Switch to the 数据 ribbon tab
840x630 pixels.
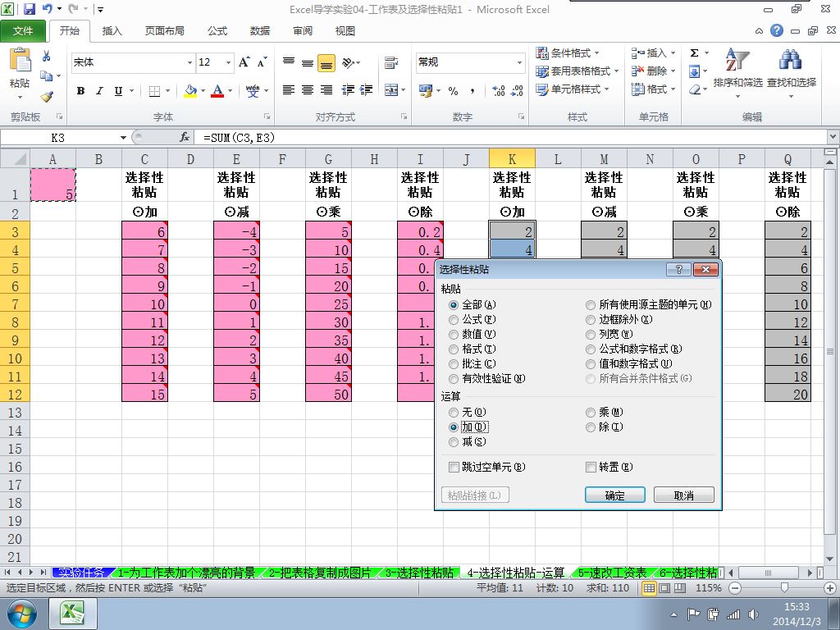pyautogui.click(x=260, y=31)
